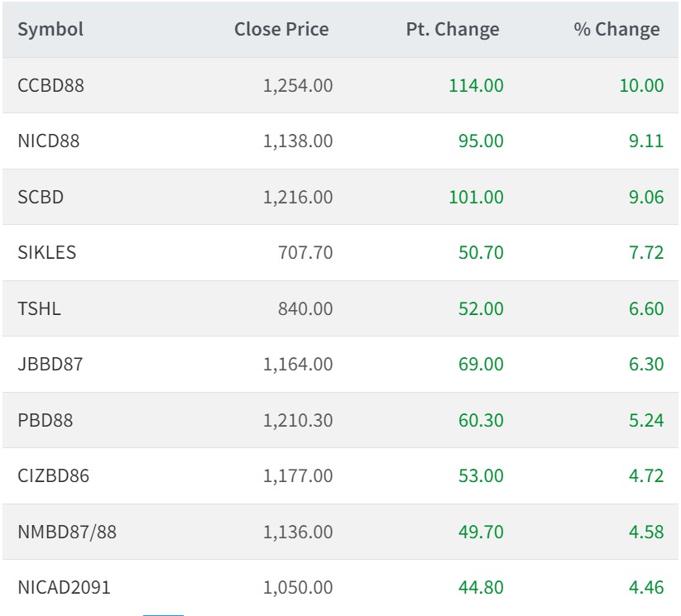Click the Symbol column header

[x=50, y=30]
